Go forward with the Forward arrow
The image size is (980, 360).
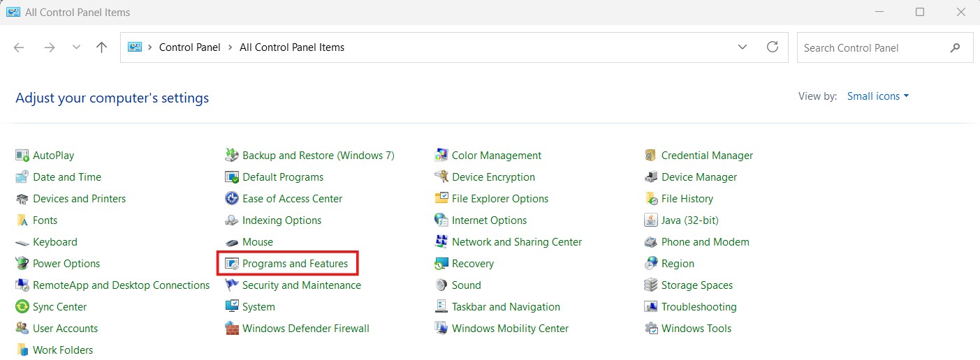(x=49, y=47)
